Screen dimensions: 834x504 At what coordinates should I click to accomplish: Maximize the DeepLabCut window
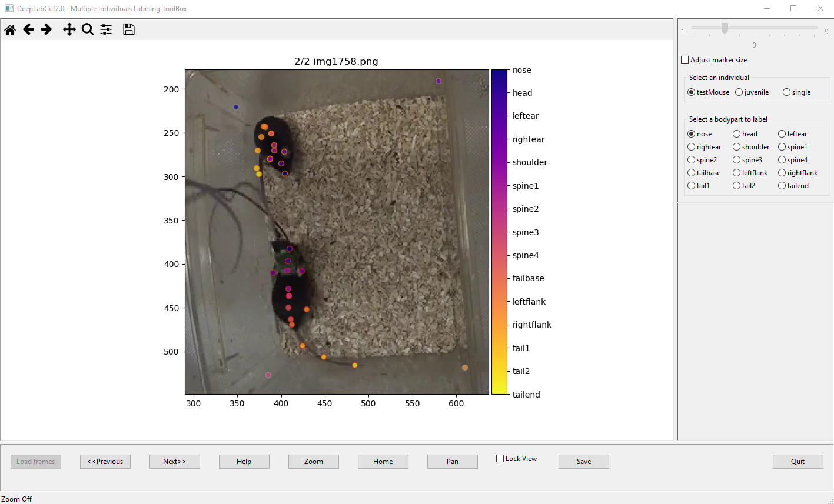click(793, 8)
